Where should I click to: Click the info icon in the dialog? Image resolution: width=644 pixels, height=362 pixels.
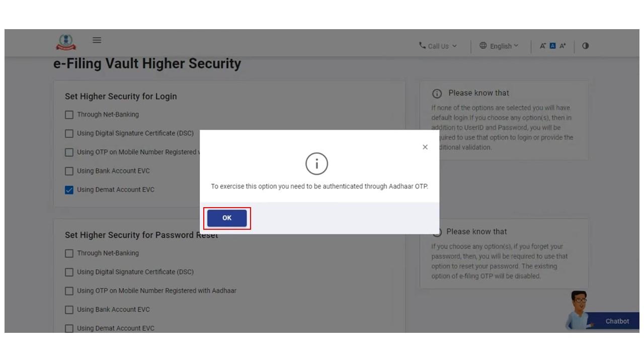tap(316, 163)
